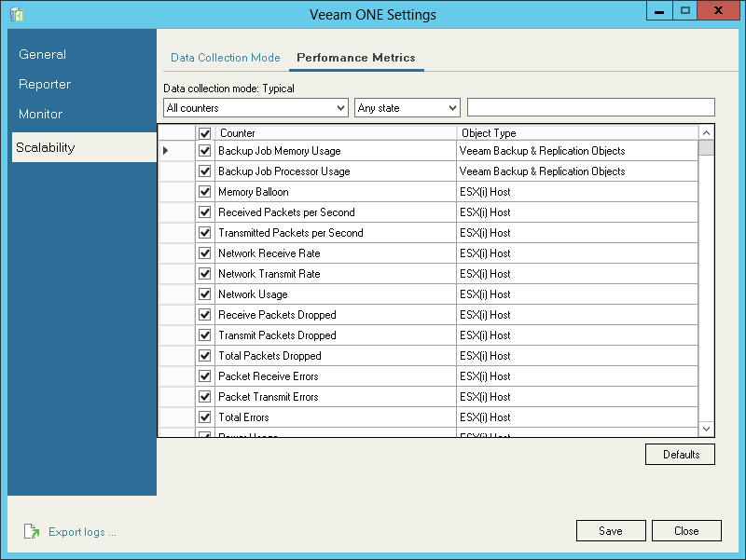Click the Total Errors counter name
This screenshot has width=746, height=560.
coord(243,417)
